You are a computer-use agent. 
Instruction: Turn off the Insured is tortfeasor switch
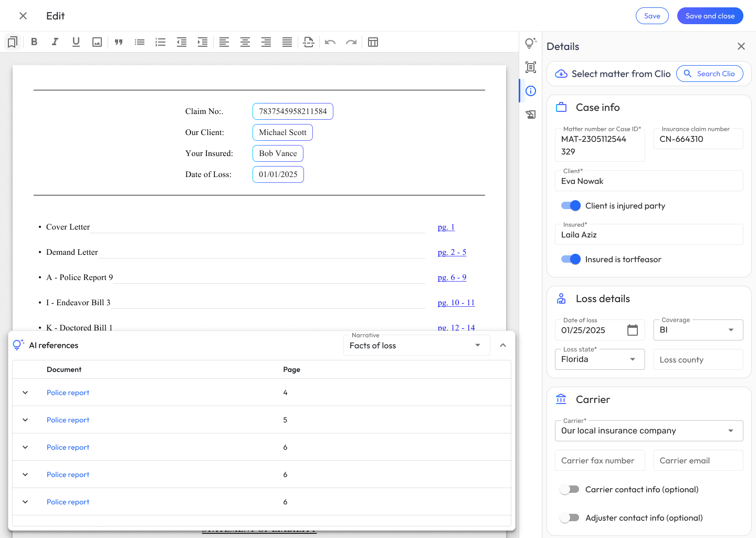(571, 259)
